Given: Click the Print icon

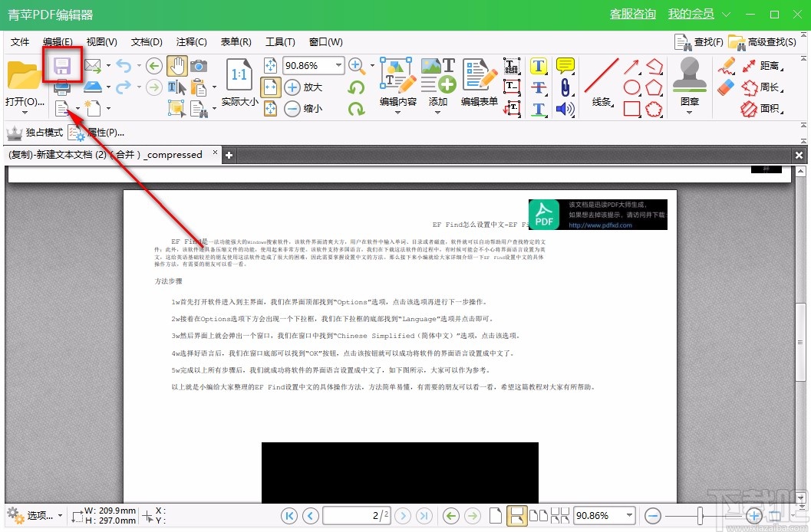Looking at the screenshot, I should click(62, 88).
